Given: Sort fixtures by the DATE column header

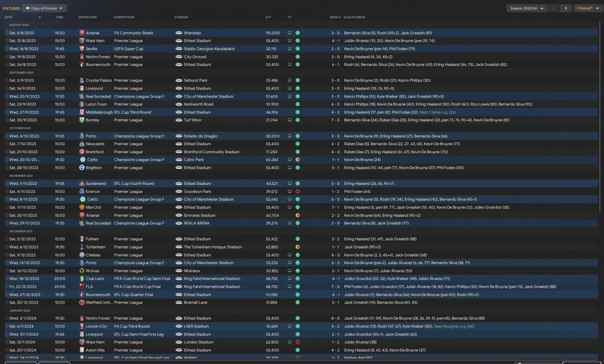Looking at the screenshot, I should pyautogui.click(x=8, y=17).
